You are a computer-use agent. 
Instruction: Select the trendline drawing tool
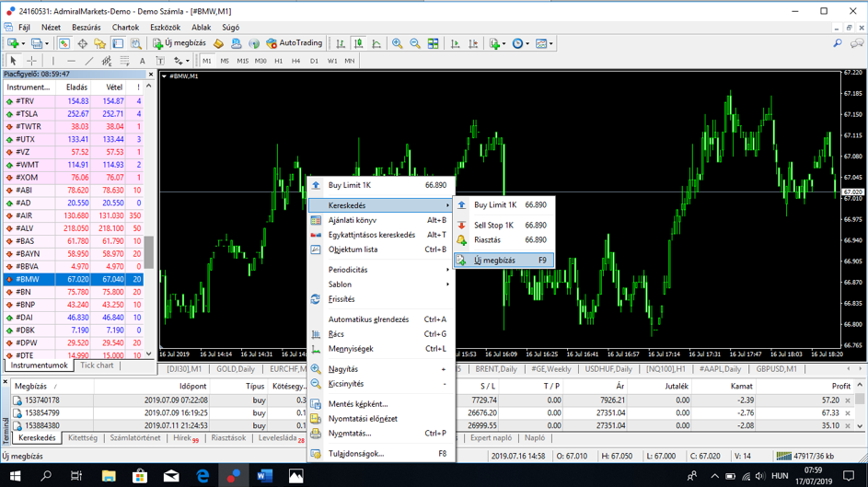pos(88,61)
